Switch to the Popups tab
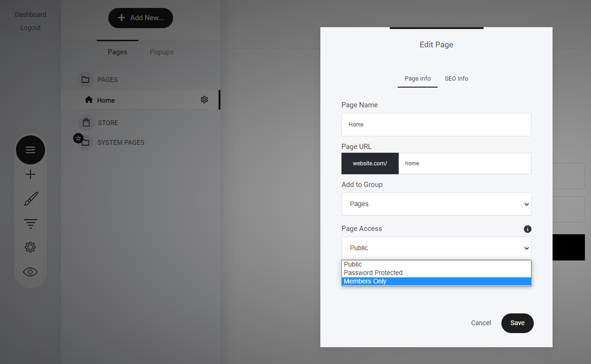The image size is (591, 364). (x=161, y=52)
